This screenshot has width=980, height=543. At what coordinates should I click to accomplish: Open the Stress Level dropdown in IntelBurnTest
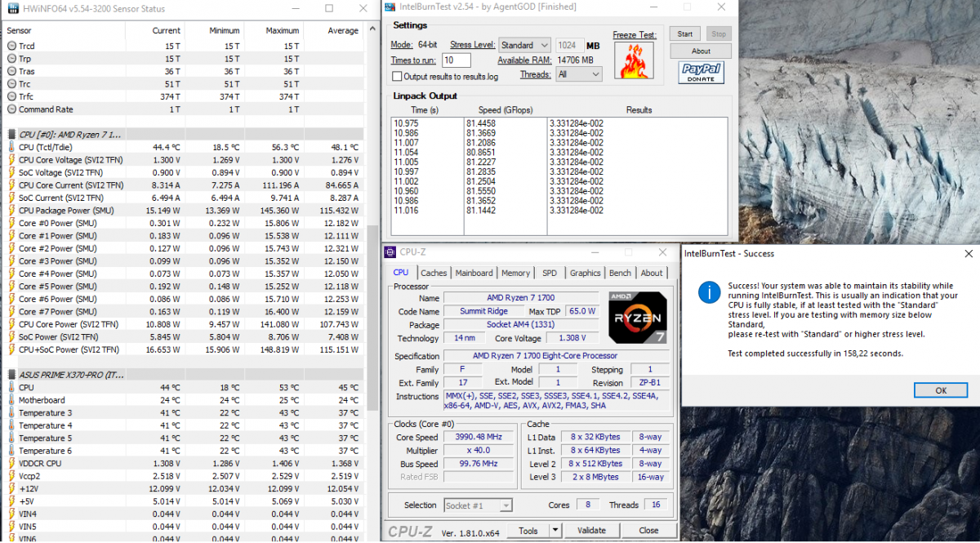[524, 45]
